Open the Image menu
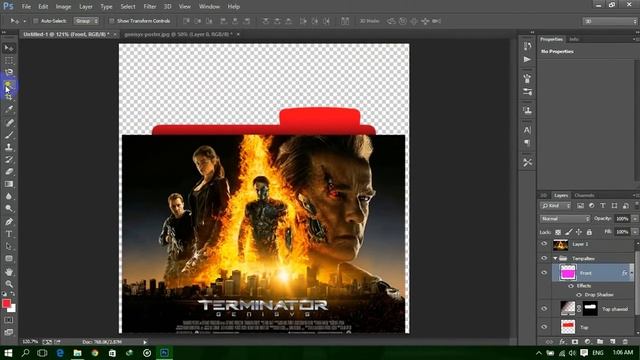 (63, 7)
